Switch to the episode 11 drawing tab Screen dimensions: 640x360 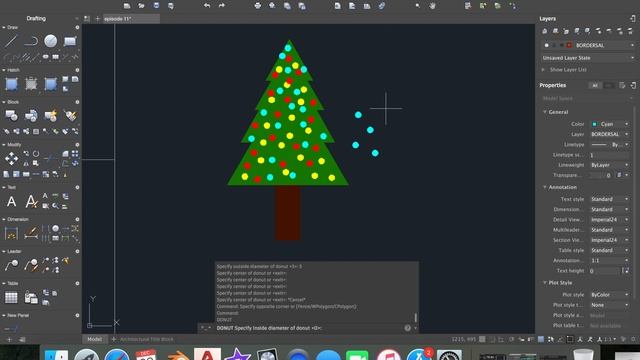131,19
